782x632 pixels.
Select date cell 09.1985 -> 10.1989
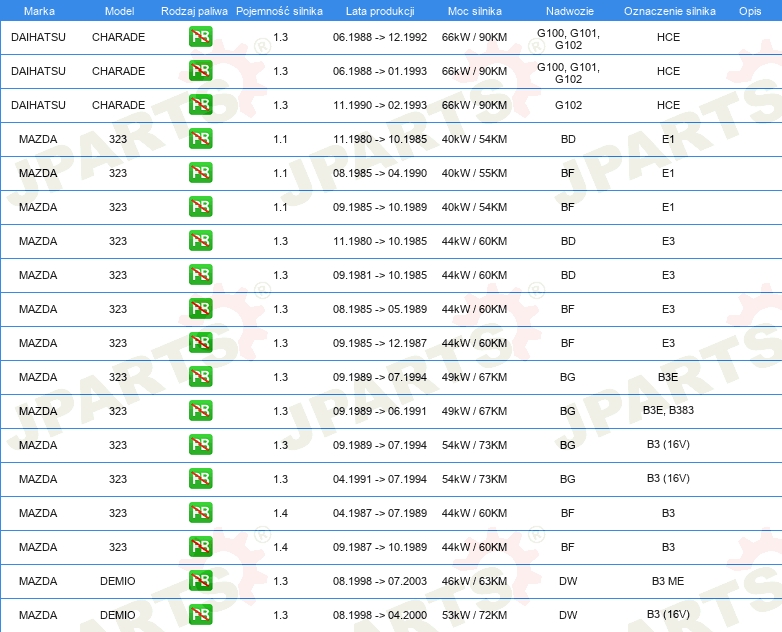[380, 207]
